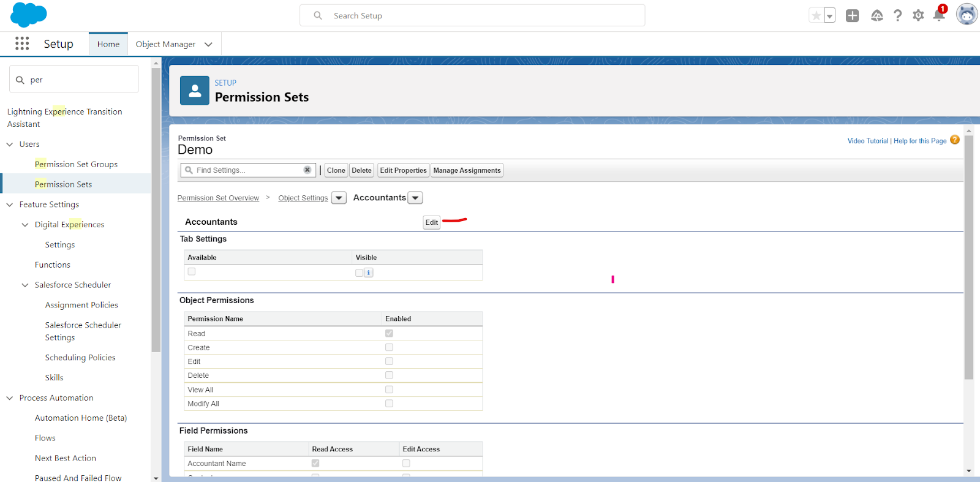Toggle the Visible tab setting checkbox
Image resolution: width=980 pixels, height=482 pixels.
(x=360, y=273)
